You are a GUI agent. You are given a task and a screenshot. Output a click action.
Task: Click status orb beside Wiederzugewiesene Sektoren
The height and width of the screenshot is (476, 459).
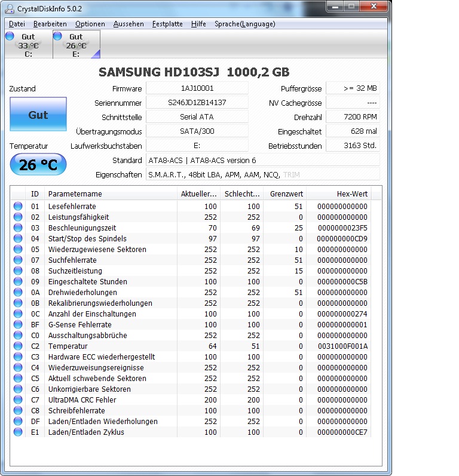[18, 249]
